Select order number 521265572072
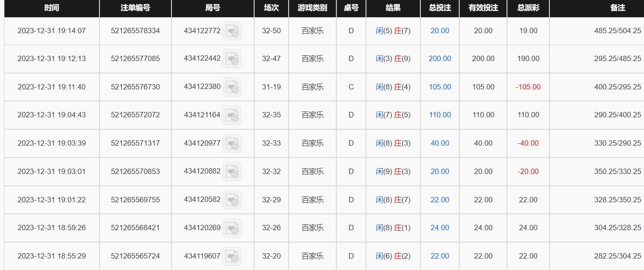 click(135, 115)
